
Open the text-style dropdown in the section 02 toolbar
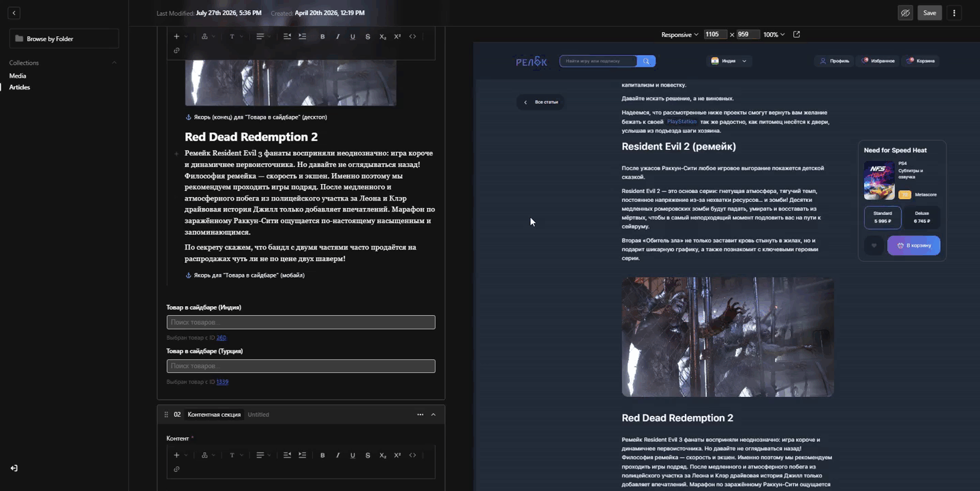[236, 455]
